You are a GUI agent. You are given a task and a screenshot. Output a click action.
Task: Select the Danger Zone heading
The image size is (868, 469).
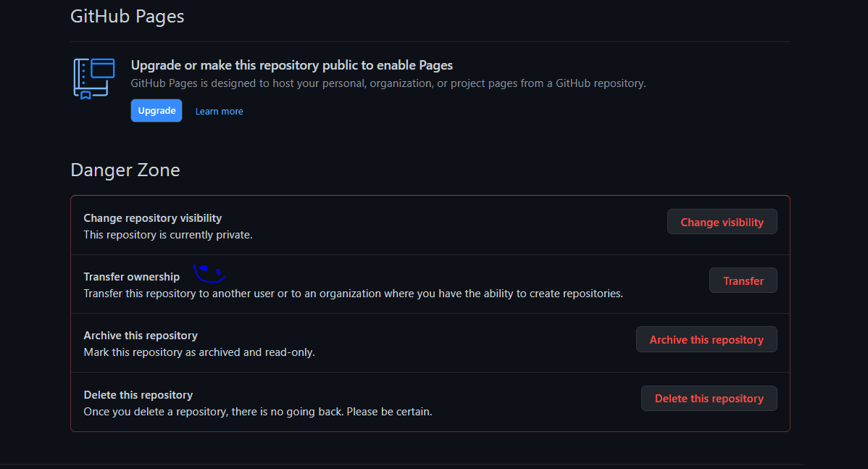[125, 170]
